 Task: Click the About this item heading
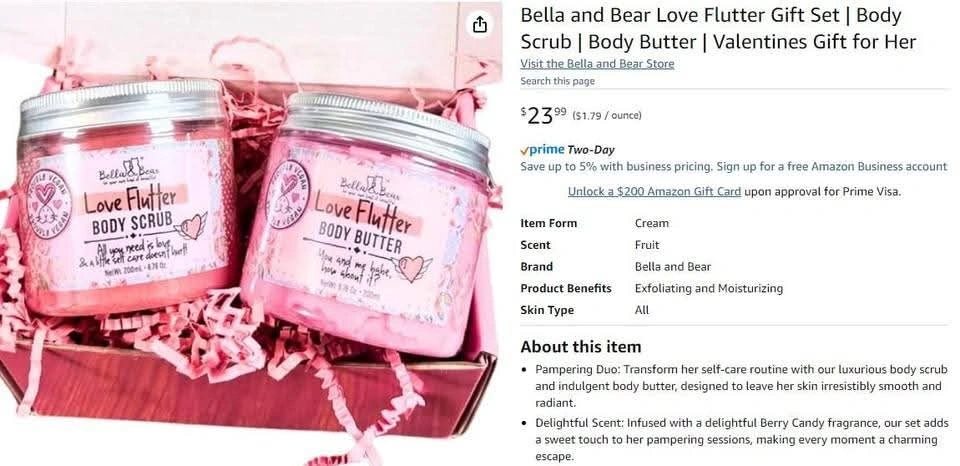(580, 347)
